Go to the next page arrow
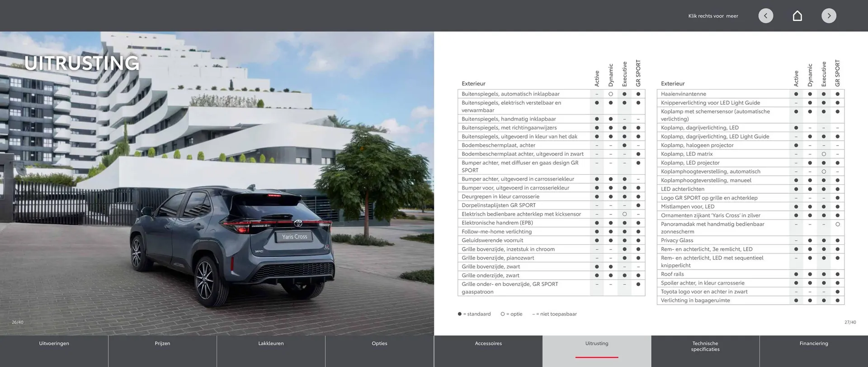This screenshot has width=868, height=367. (x=829, y=16)
